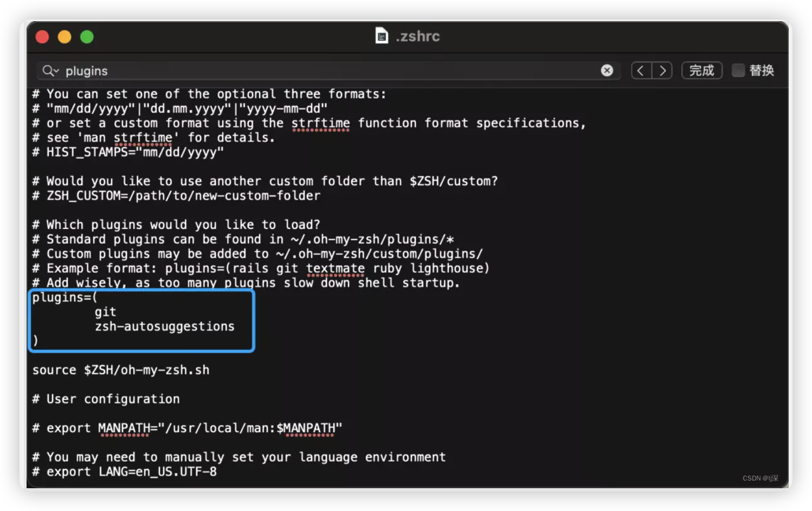Close the window with the red button
812x511 pixels.
[x=42, y=37]
